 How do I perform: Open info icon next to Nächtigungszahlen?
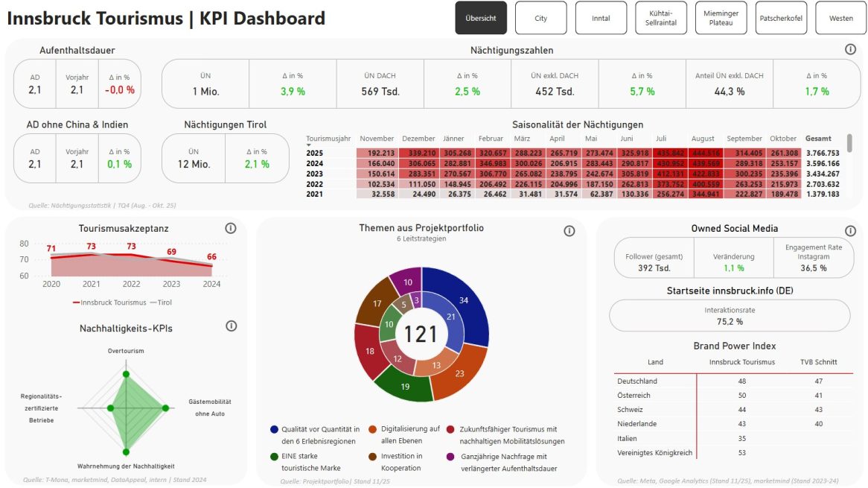point(850,49)
